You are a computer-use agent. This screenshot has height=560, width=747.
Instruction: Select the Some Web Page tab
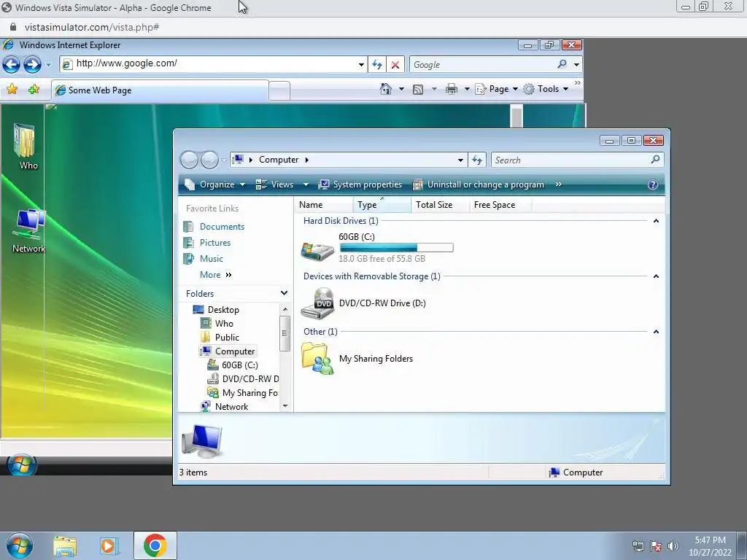pos(160,90)
